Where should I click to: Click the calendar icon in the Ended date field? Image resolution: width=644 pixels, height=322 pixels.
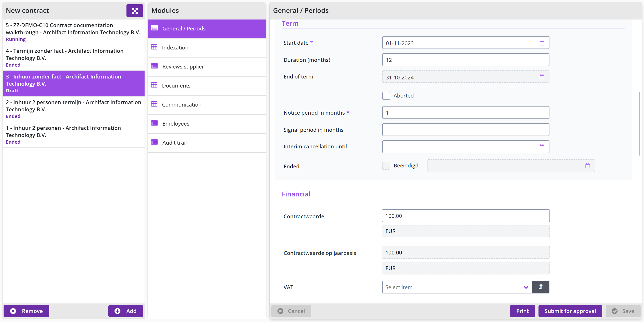click(x=588, y=166)
